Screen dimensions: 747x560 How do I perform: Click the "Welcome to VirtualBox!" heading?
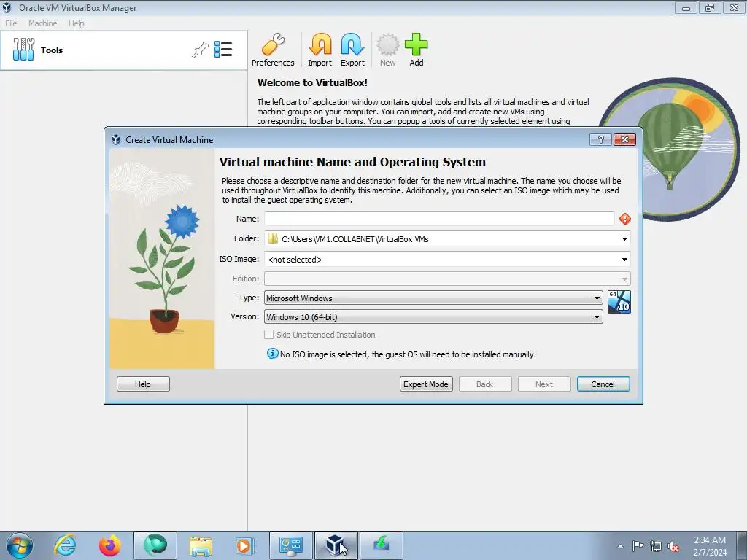pyautogui.click(x=312, y=83)
